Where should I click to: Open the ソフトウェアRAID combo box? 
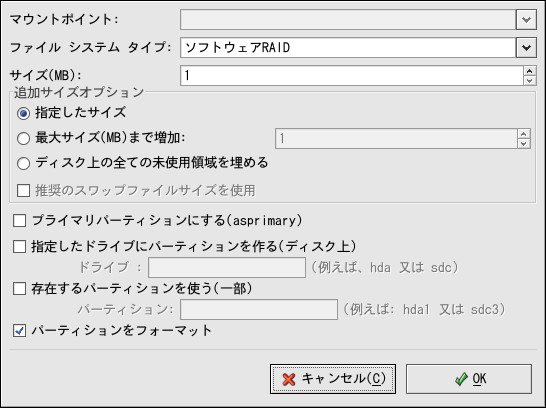(x=358, y=47)
